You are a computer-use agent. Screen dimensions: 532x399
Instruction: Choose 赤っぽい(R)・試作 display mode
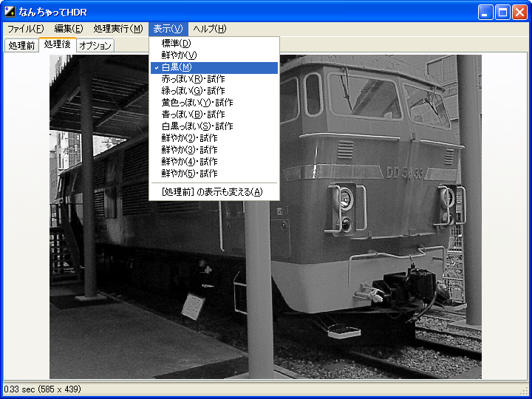point(214,79)
